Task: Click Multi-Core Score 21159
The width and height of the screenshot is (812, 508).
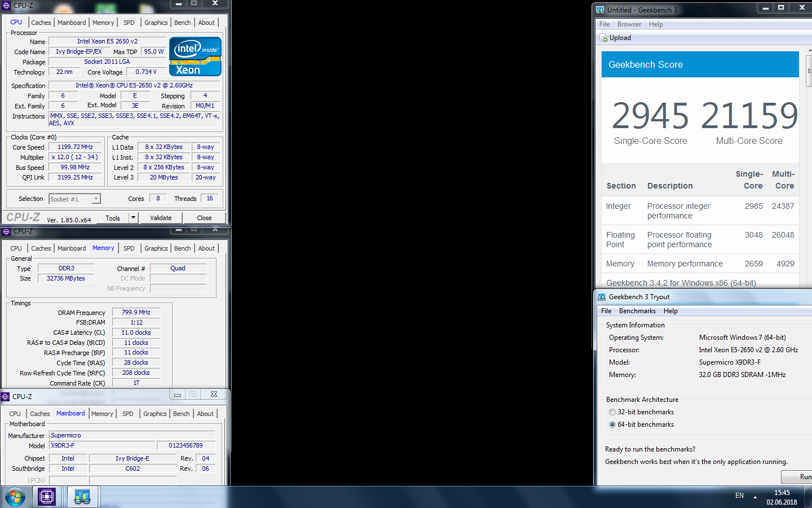Action: 749,116
